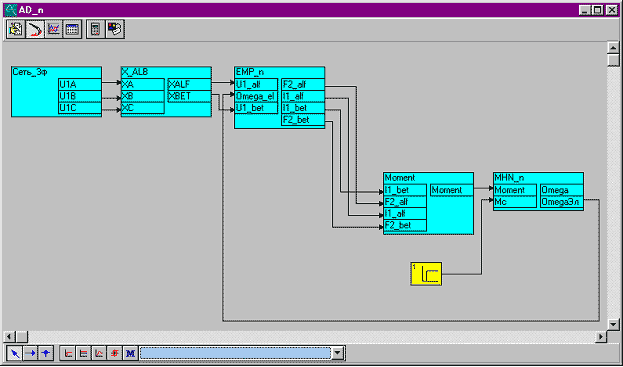The width and height of the screenshot is (623, 367).
Task: Select the blue node junction tool
Action: (46, 353)
